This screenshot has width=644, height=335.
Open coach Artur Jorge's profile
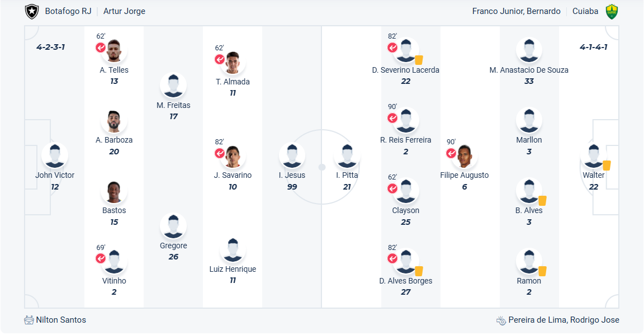pos(124,11)
